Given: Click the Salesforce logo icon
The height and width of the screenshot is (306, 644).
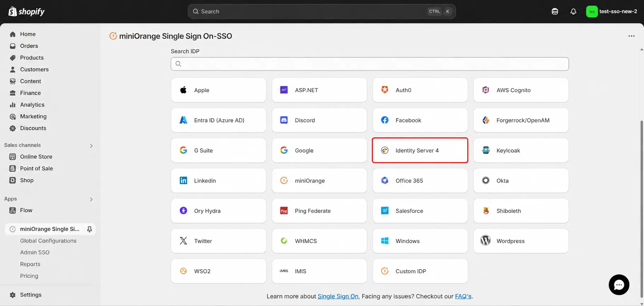Looking at the screenshot, I should point(385,210).
